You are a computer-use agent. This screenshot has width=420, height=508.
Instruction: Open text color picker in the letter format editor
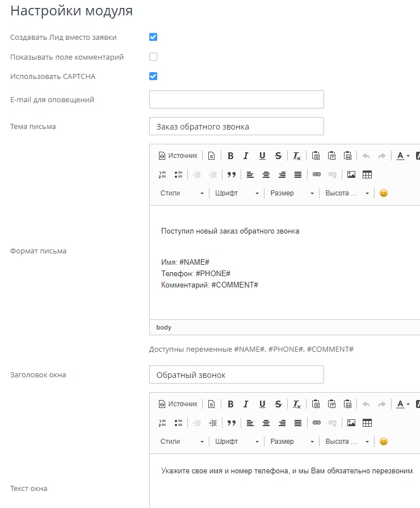403,156
